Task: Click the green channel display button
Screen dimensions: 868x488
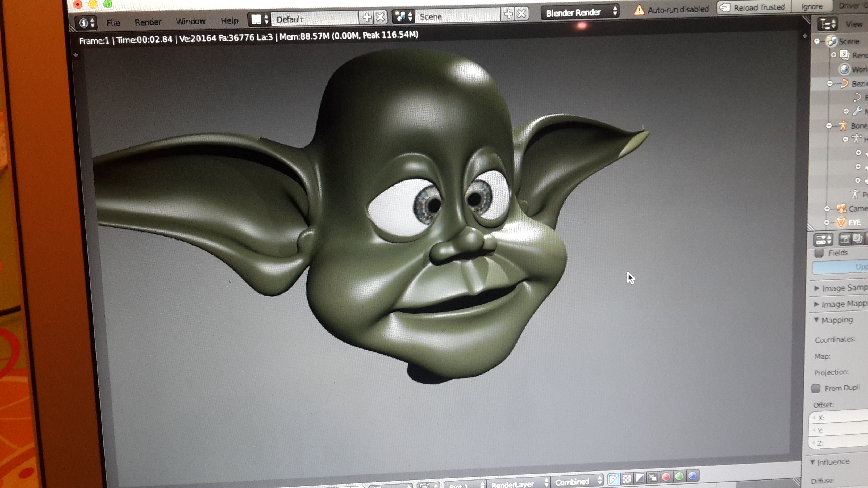Action: coord(680,476)
